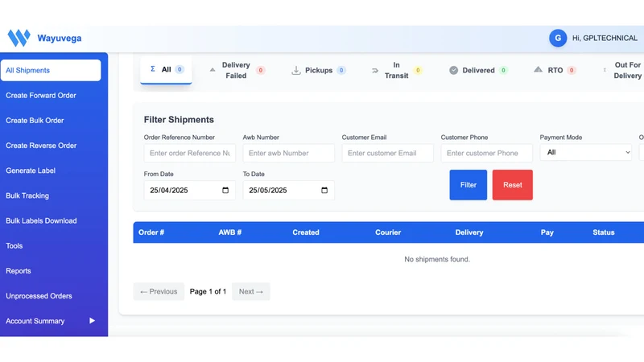Click the red Reset button
The image size is (644, 362).
pos(513,185)
